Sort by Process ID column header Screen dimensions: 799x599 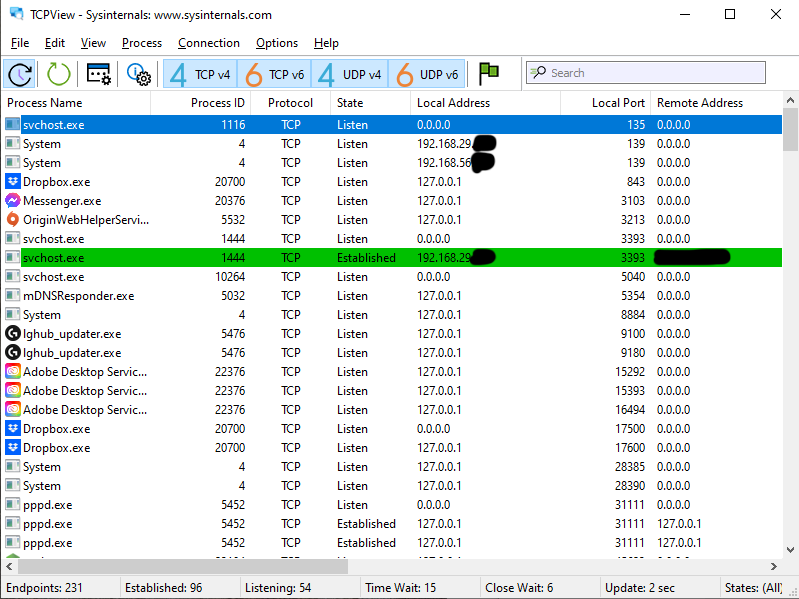tap(200, 103)
